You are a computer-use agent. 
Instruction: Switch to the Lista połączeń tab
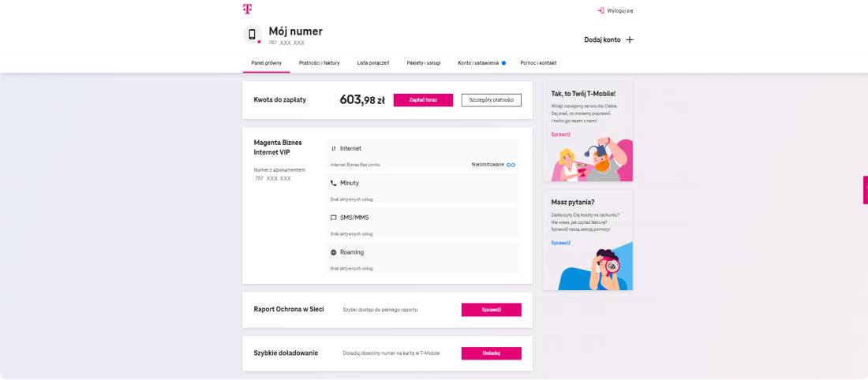tap(373, 62)
